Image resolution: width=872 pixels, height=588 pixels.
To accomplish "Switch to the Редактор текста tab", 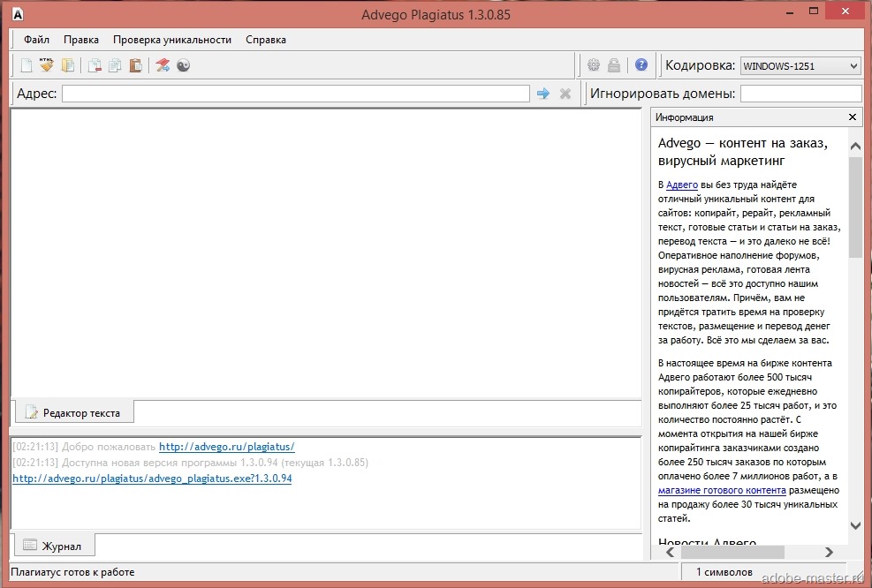I will pos(73,412).
